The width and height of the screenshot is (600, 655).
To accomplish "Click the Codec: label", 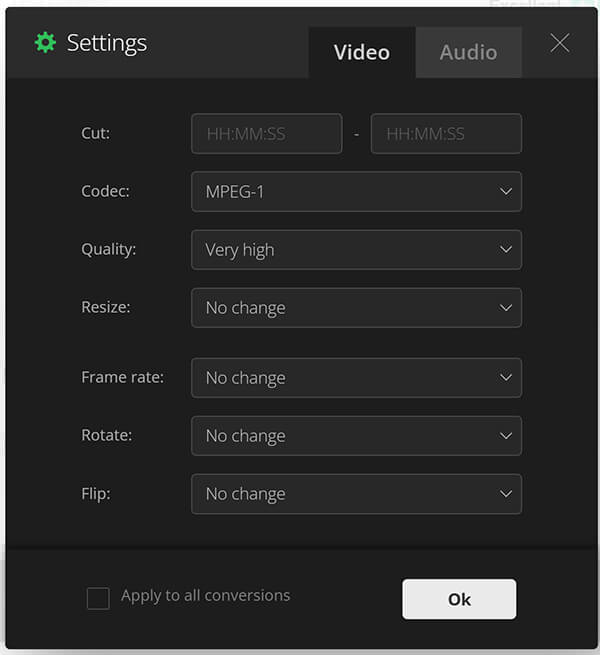I will point(105,191).
